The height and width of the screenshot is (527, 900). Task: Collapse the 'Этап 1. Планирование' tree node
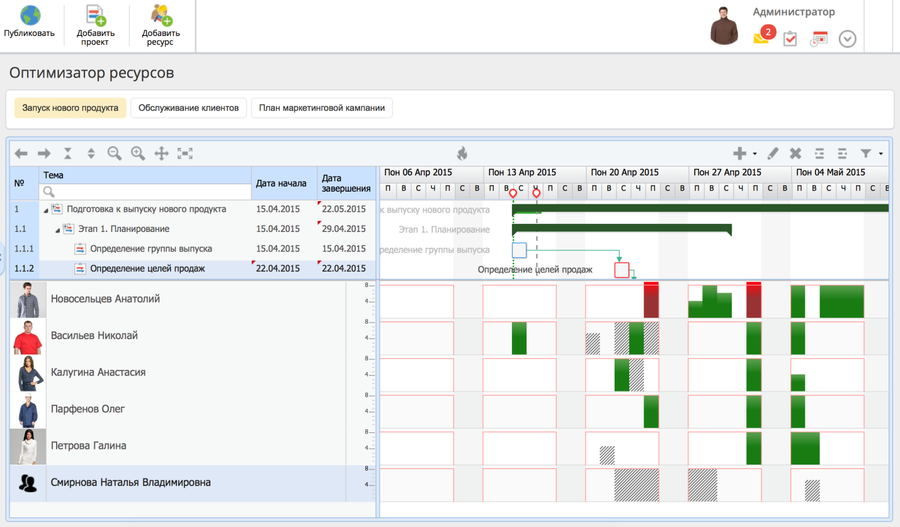point(57,230)
